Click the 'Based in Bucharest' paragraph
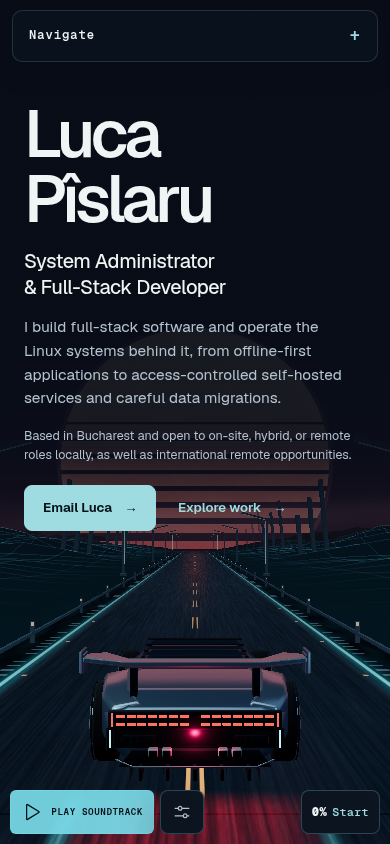Viewport: 390px width, 844px height. [188, 445]
